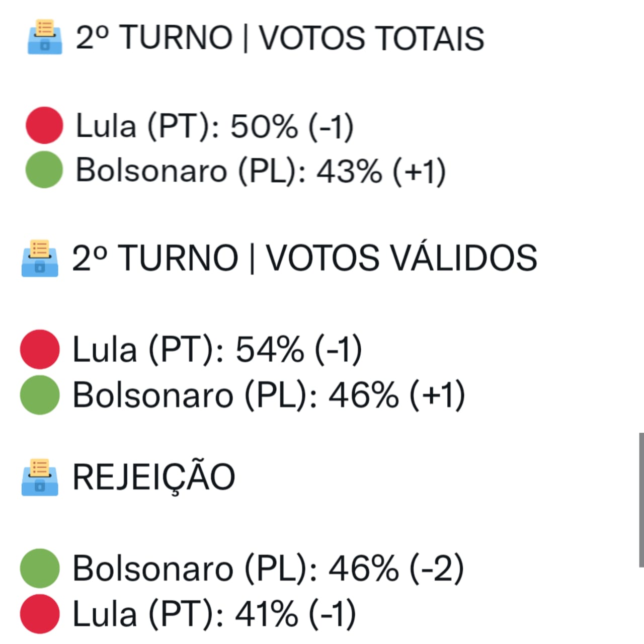Click green circle next to Bolsonaro 43%

[x=44, y=170]
